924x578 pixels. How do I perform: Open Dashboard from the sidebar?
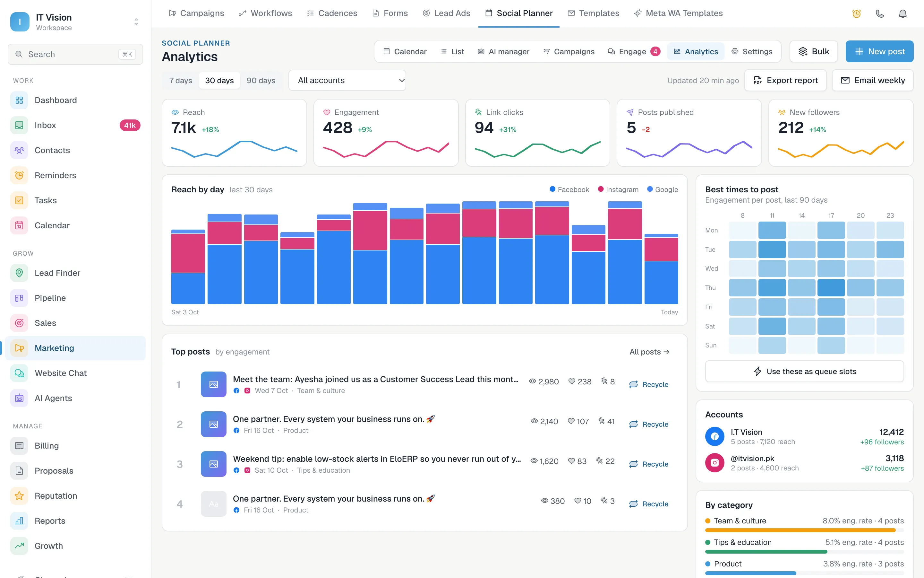tap(75, 100)
